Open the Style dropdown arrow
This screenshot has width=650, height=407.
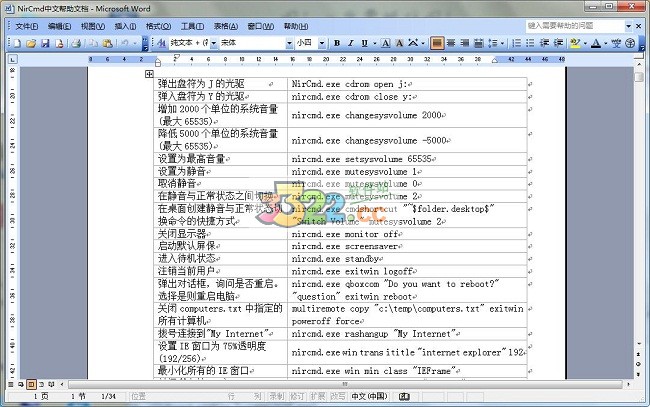[x=214, y=43]
